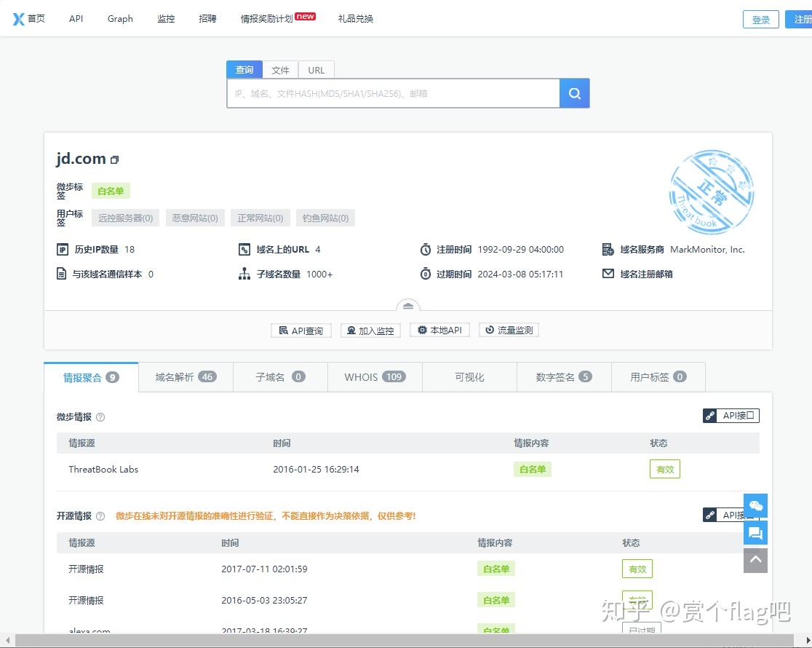812x648 pixels.
Task: Click the 过期时间 clock icon
Action: (425, 274)
